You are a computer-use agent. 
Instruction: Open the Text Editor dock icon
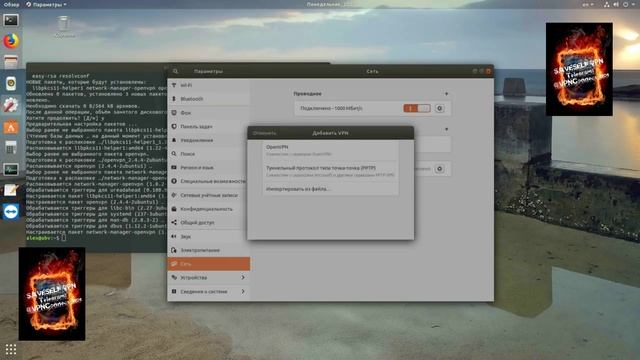11,190
